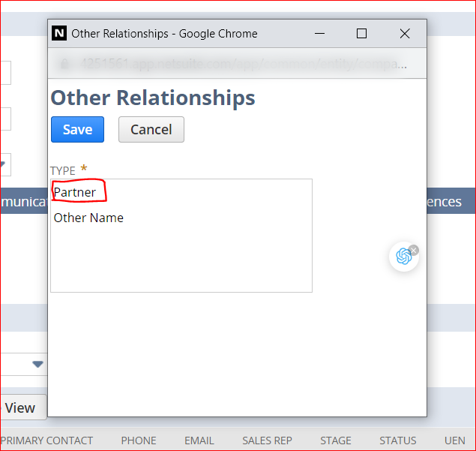Sort by SALES REP column header
This screenshot has width=476, height=451.
[267, 440]
